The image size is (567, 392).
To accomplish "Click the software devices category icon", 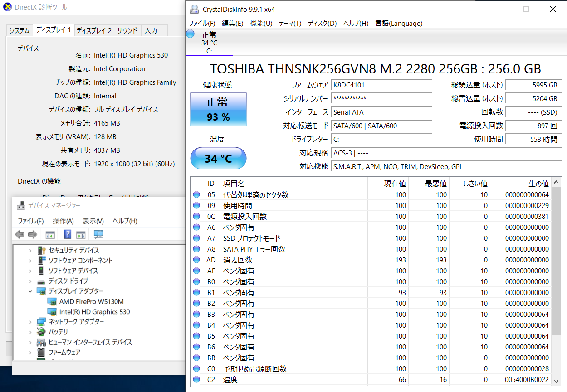I will (42, 271).
